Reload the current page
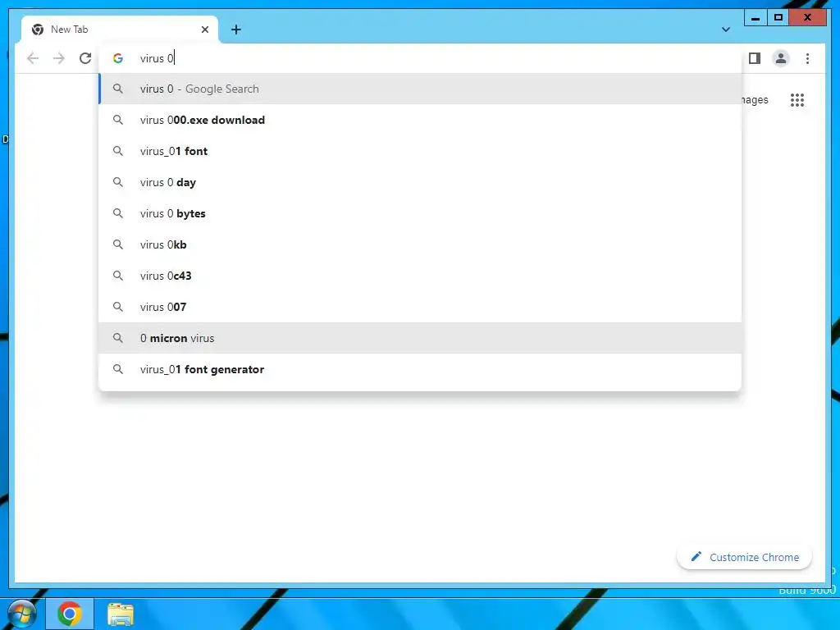The image size is (840, 630). [x=85, y=58]
